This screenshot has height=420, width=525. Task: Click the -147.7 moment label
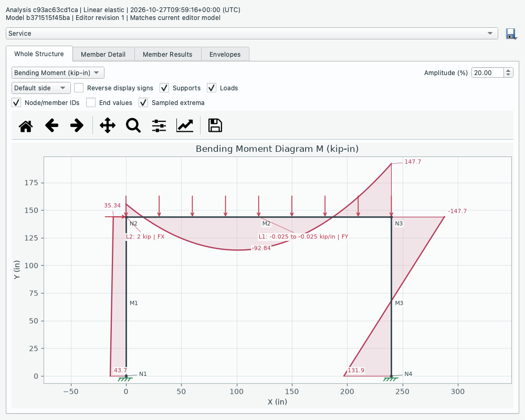pyautogui.click(x=457, y=211)
